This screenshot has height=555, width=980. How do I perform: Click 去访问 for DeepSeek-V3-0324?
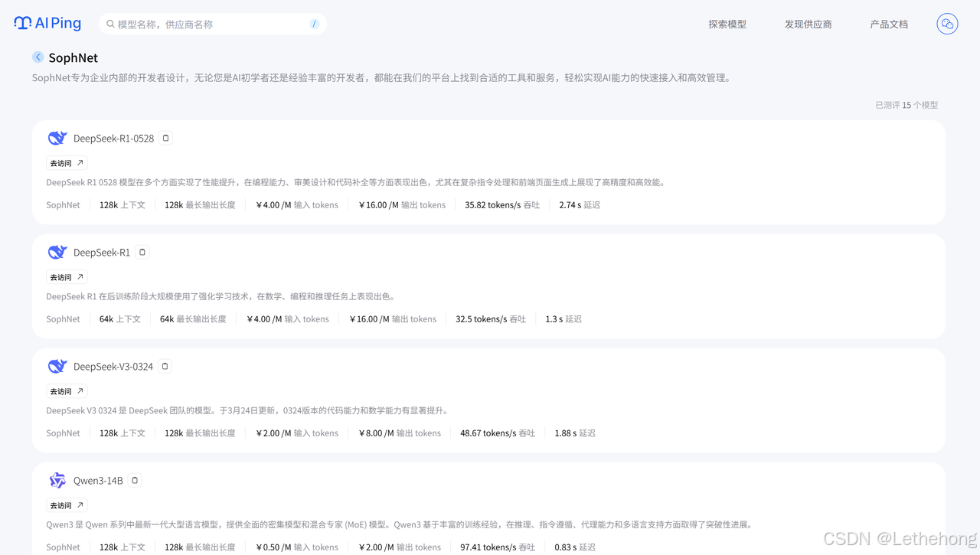click(67, 391)
